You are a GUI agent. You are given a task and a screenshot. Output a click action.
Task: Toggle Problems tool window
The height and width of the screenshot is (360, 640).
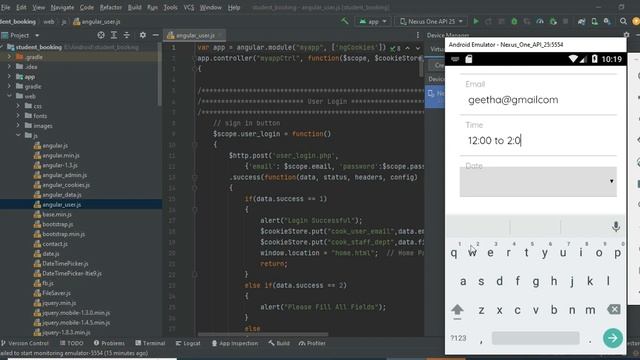pos(109,343)
